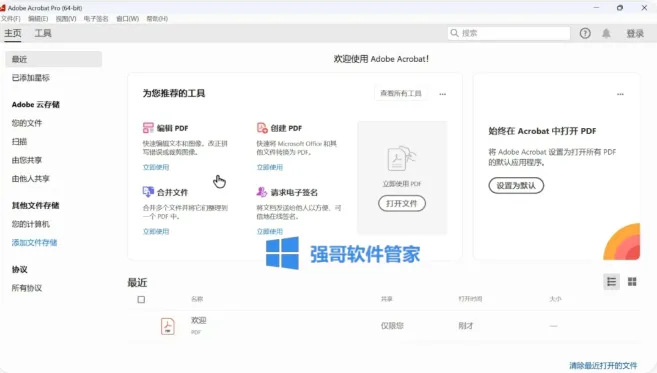This screenshot has height=373, width=657.
Task: Open the 视图(V) menu
Action: pos(66,18)
